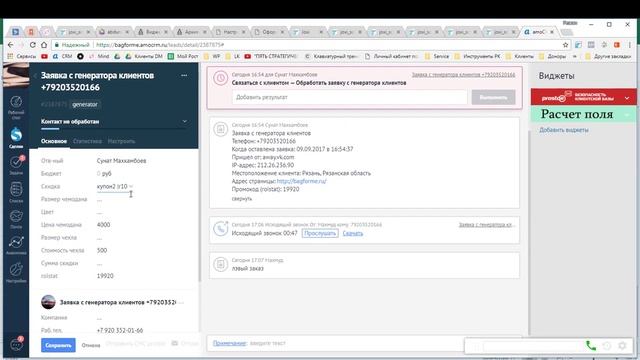
Task: Click the Примечание note type link
Action: tap(229, 343)
